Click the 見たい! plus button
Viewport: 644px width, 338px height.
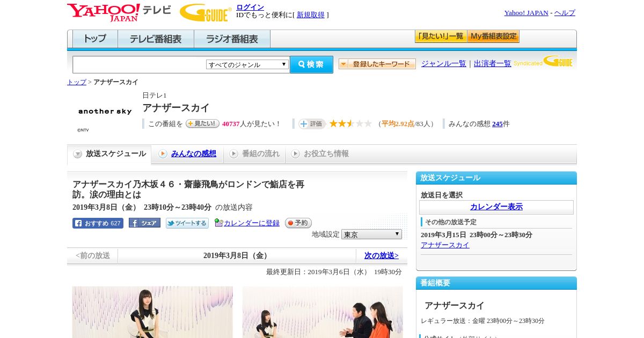click(x=202, y=123)
